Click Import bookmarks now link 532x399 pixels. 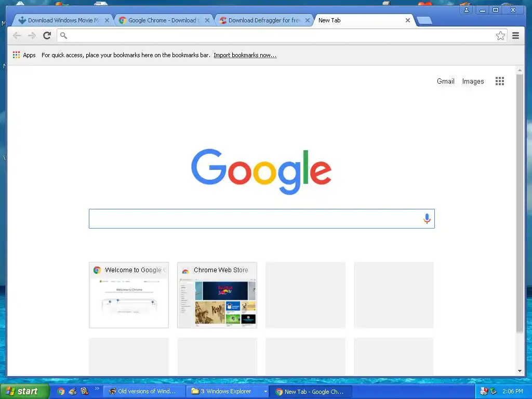click(245, 55)
